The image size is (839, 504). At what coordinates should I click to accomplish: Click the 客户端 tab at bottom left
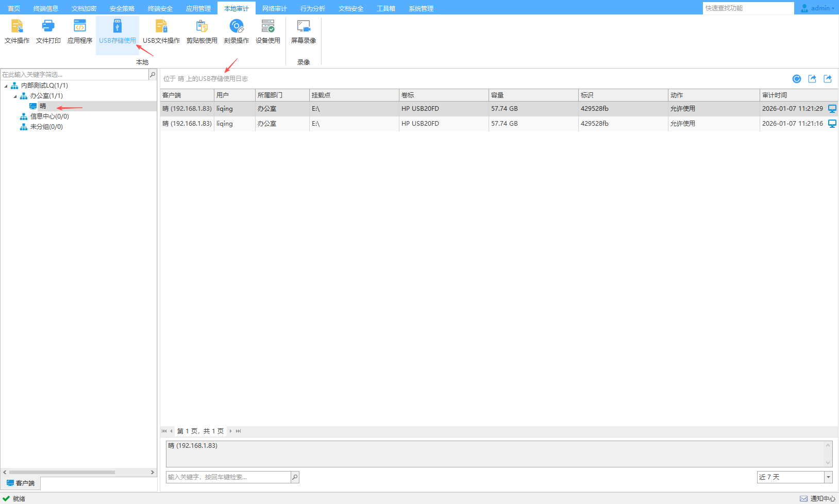tap(21, 483)
